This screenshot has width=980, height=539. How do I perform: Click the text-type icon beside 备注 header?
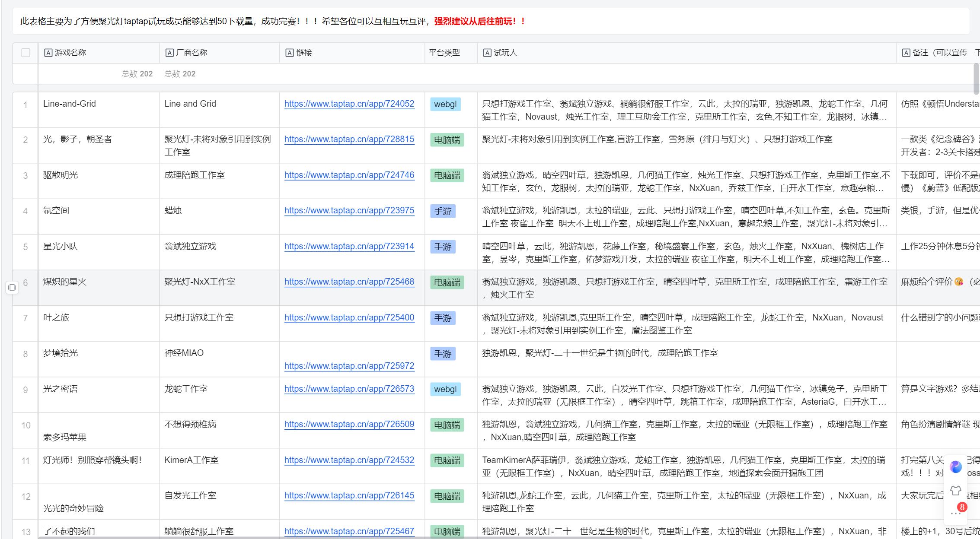point(906,53)
